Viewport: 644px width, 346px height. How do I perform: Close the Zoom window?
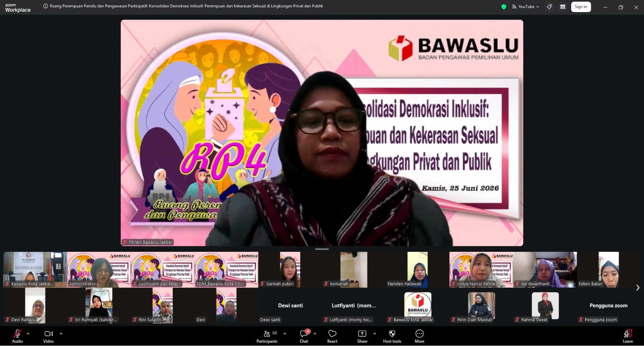point(636,7)
